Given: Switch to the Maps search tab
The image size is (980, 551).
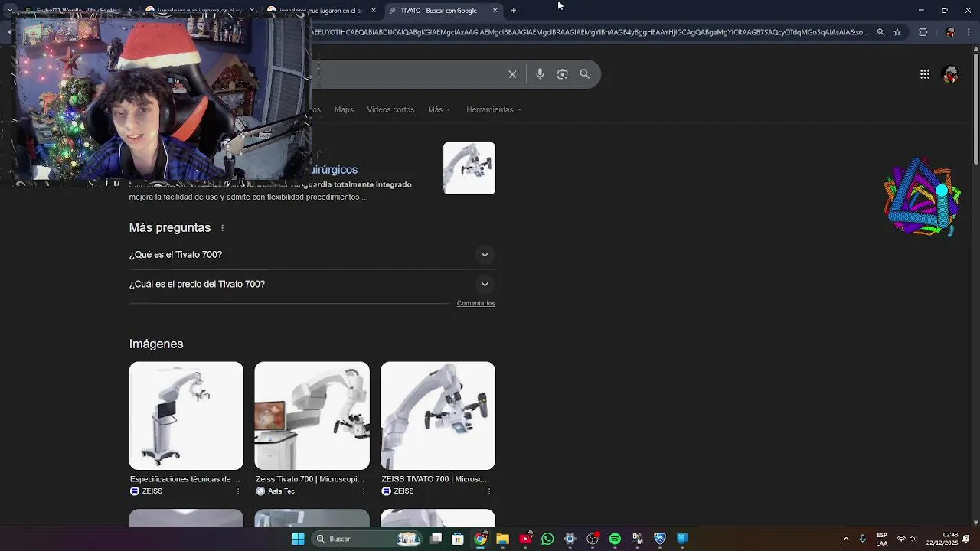Looking at the screenshot, I should pyautogui.click(x=344, y=109).
